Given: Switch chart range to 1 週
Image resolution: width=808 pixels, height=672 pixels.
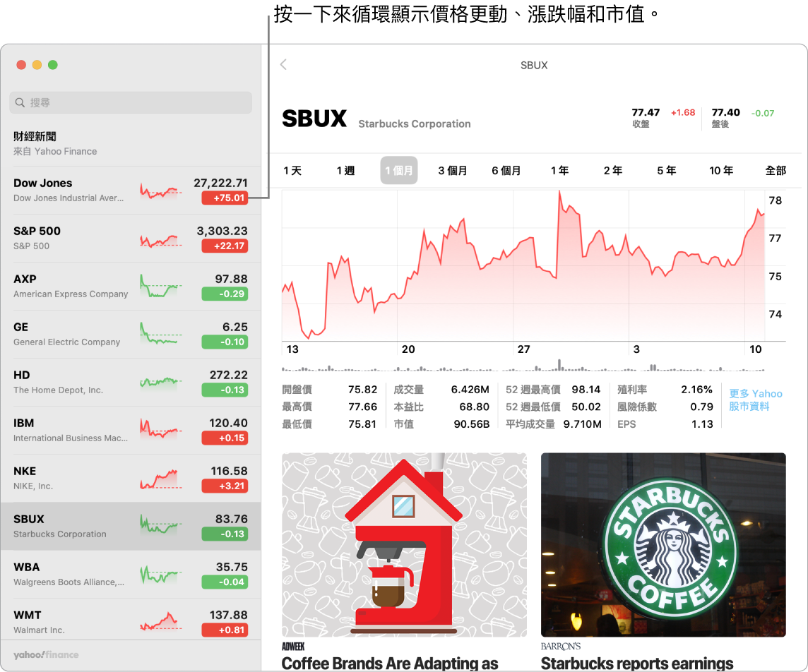Looking at the screenshot, I should 346,170.
